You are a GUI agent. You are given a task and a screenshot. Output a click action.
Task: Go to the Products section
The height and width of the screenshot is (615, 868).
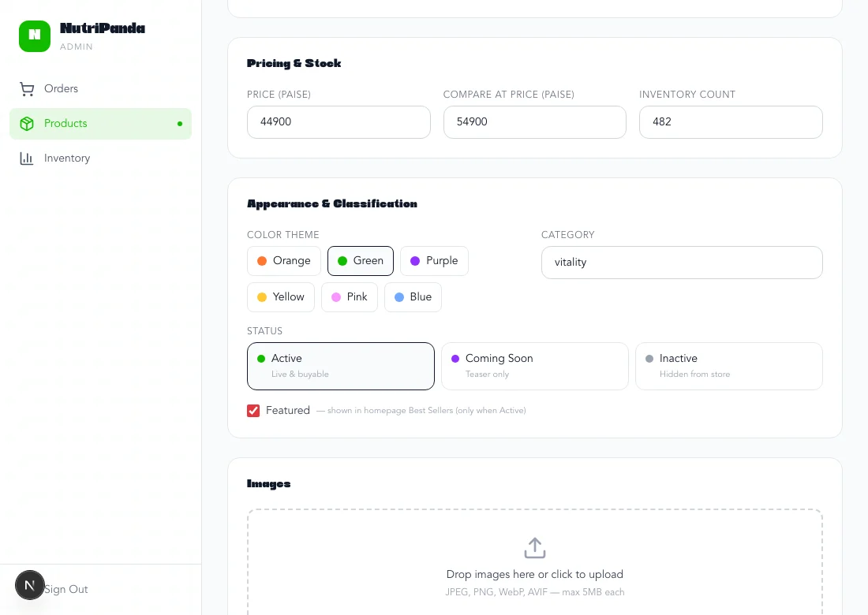pos(100,123)
